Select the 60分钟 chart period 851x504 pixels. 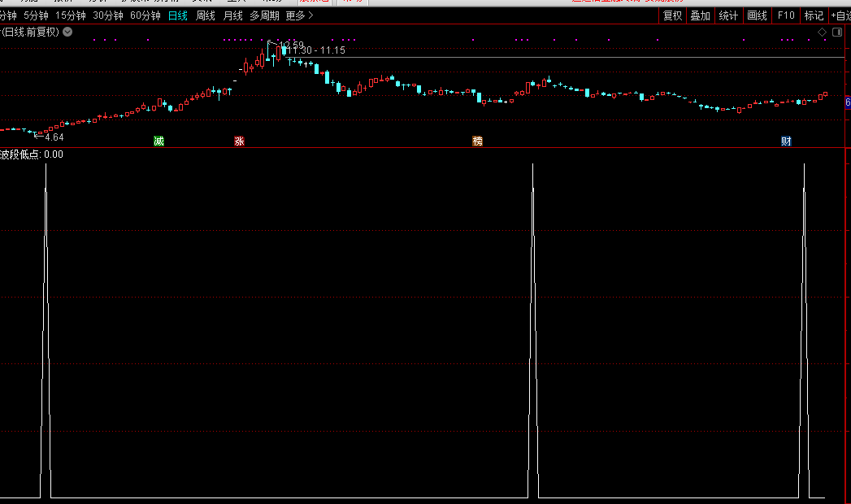[x=145, y=15]
